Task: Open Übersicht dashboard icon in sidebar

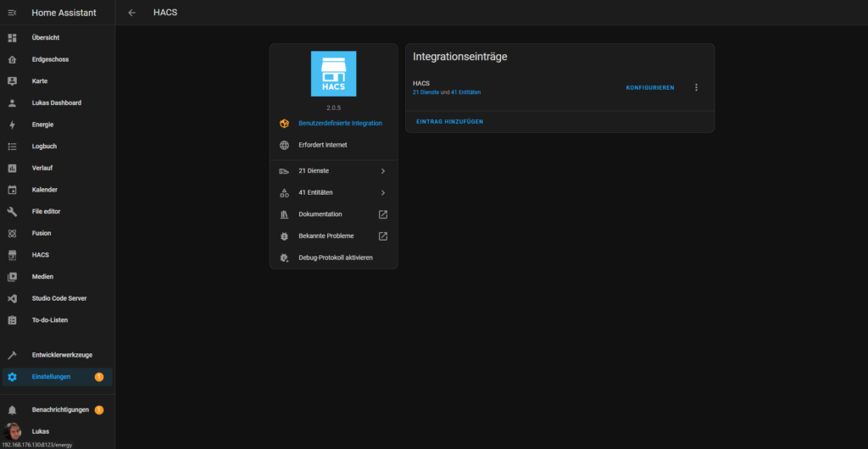Action: [x=12, y=37]
